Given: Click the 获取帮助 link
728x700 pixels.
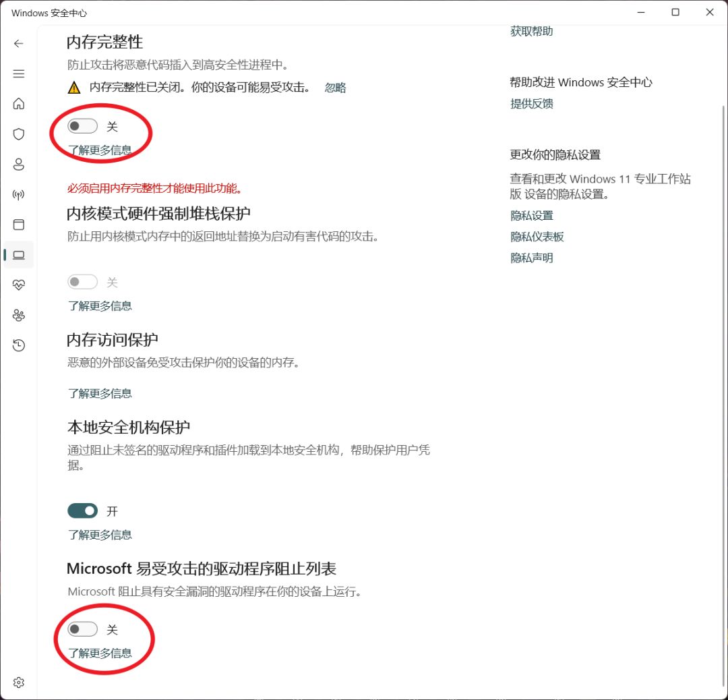Looking at the screenshot, I should click(x=532, y=31).
